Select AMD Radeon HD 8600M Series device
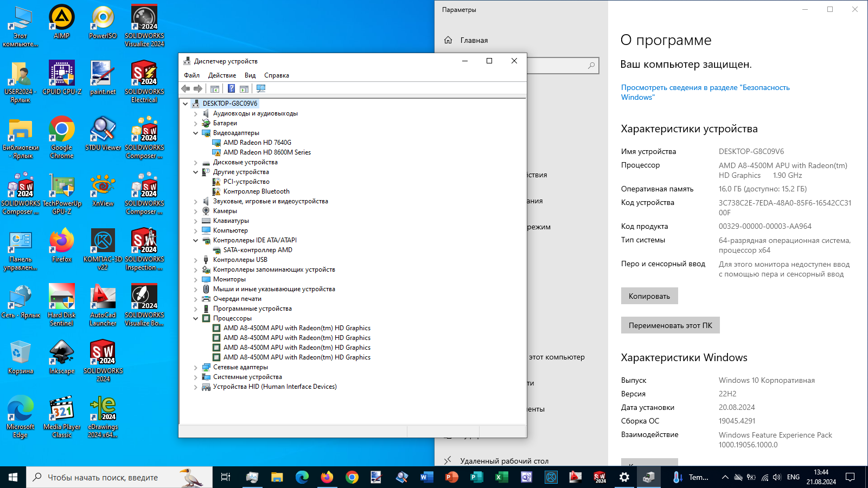The image size is (868, 488). (x=267, y=152)
